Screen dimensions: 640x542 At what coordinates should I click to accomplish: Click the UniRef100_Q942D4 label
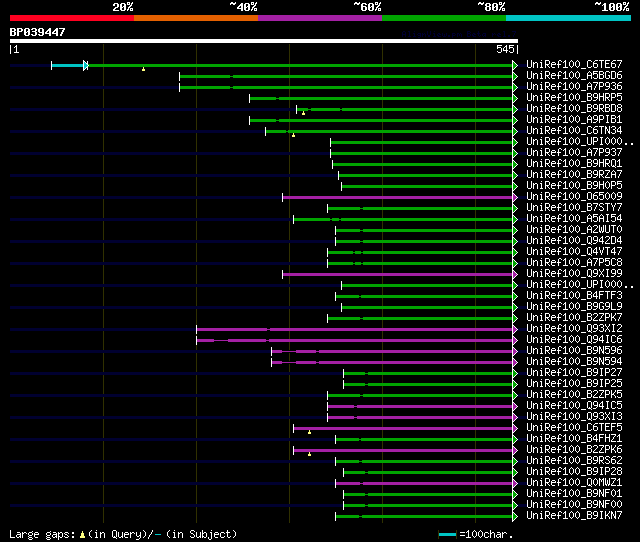(x=574, y=241)
